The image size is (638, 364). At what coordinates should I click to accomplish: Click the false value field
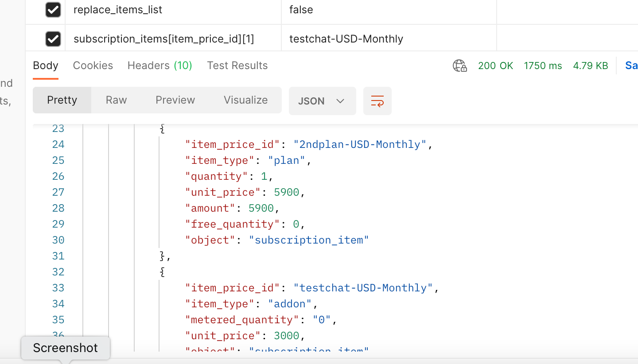tap(388, 10)
